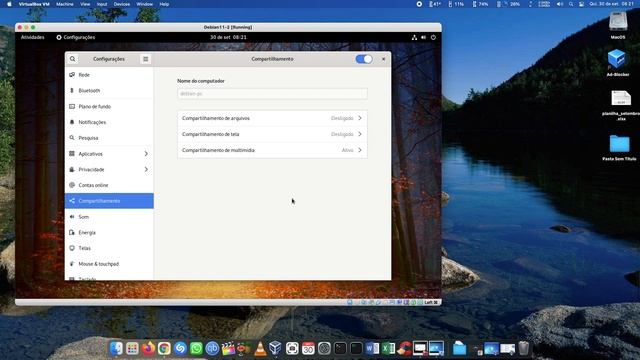
Task: Open Launchpad from the dock
Action: 132,348
